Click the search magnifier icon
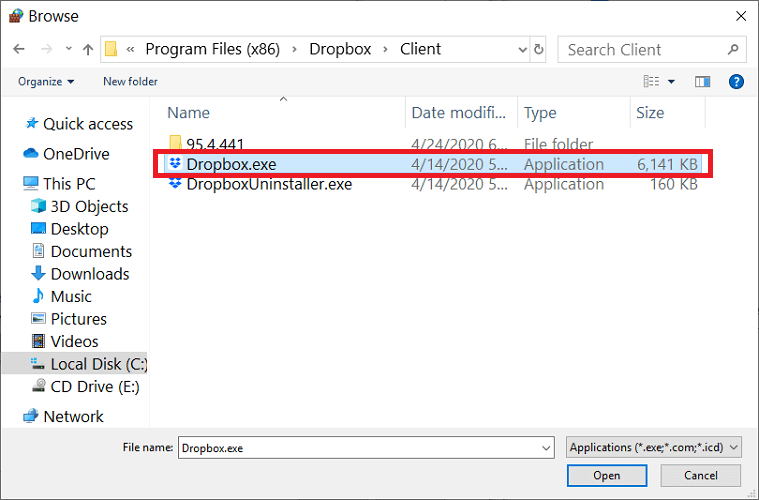Image resolution: width=759 pixels, height=500 pixels. [x=733, y=49]
